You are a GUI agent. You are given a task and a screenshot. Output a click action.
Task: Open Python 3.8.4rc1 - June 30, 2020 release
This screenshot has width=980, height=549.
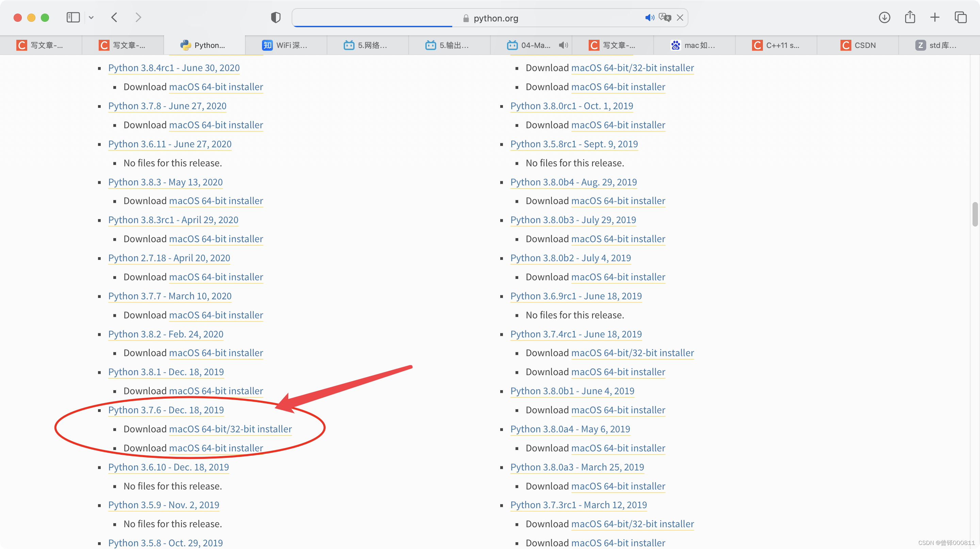[x=174, y=68]
